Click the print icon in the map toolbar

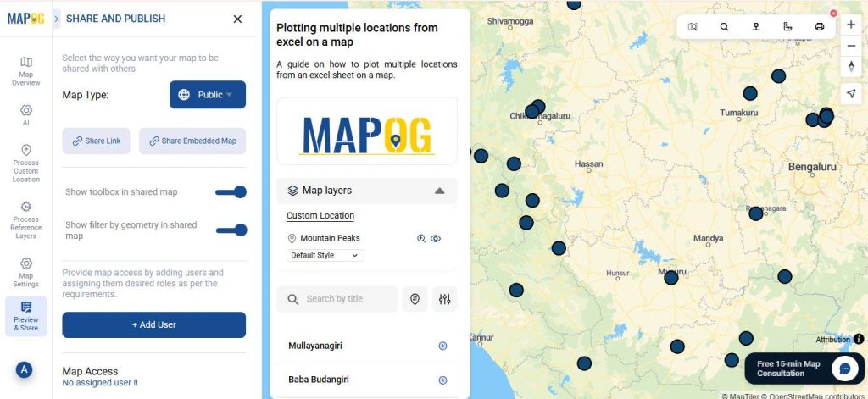click(x=820, y=26)
